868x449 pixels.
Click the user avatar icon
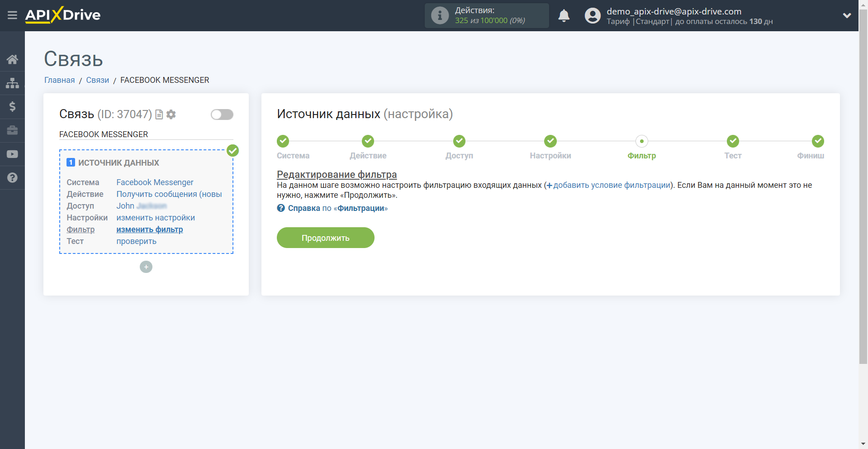click(x=593, y=16)
